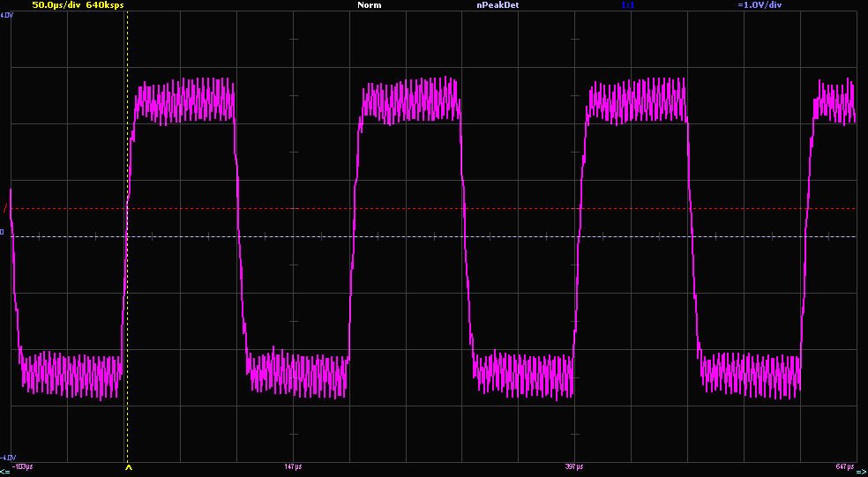Viewport: 868px width, 477px height.
Task: Change the 1:1 probe attenuation setting
Action: click(627, 5)
